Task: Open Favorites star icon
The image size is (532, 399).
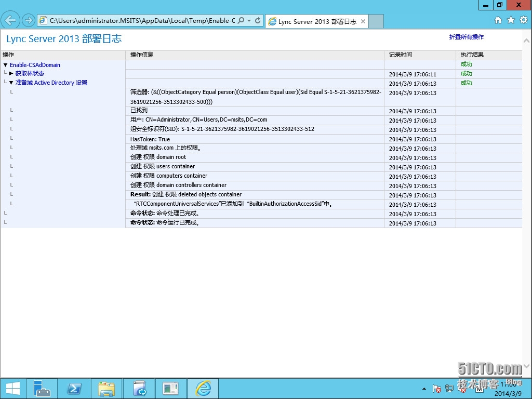Action: [x=511, y=20]
